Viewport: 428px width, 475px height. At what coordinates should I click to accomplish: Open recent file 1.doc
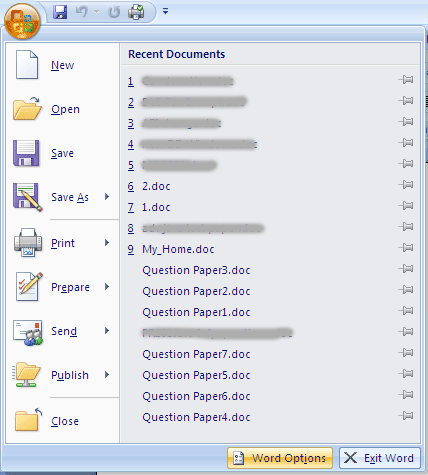156,207
